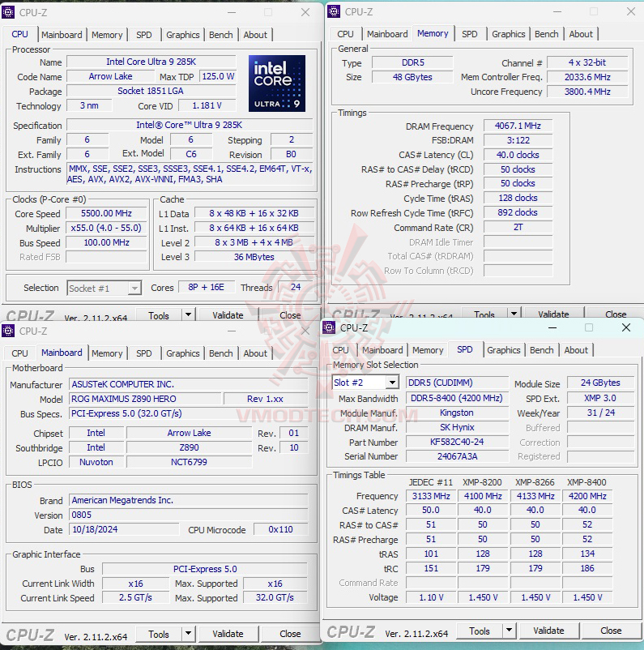644x650 pixels.
Task: Click Validate button in SPD window
Action: pos(548,631)
